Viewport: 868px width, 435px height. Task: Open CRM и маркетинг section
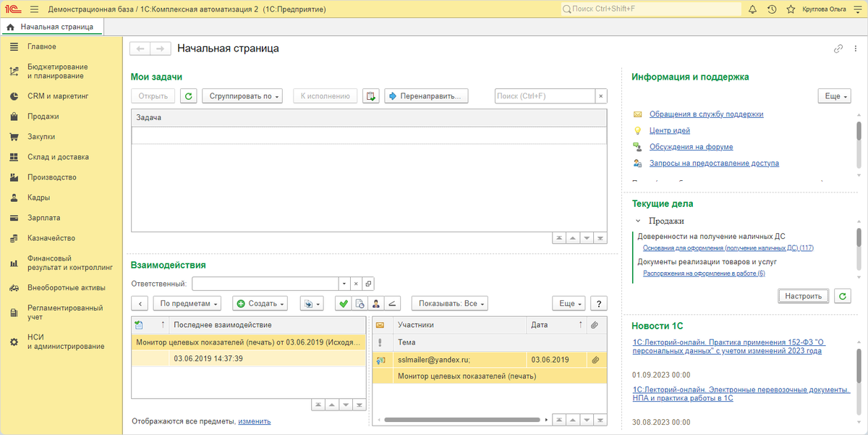58,96
